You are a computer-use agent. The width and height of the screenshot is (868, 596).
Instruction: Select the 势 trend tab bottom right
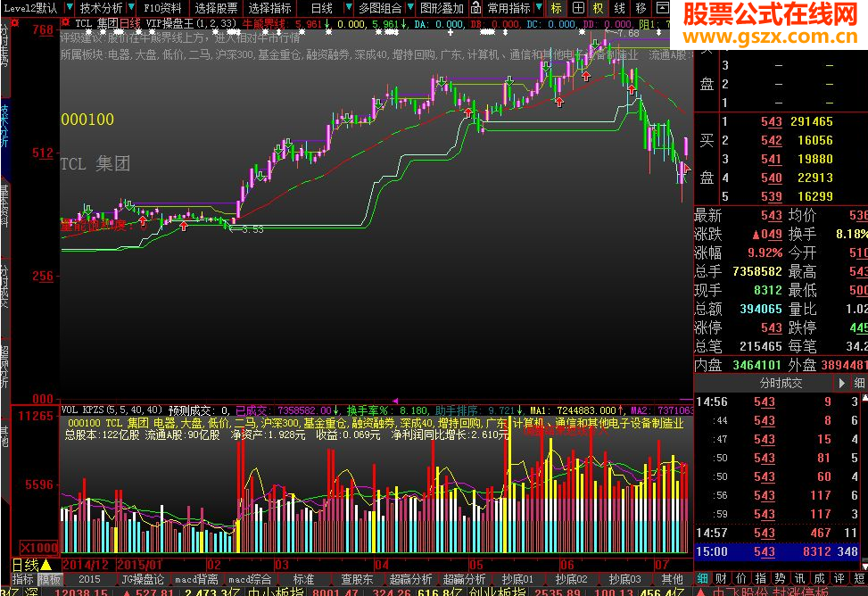tap(780, 579)
